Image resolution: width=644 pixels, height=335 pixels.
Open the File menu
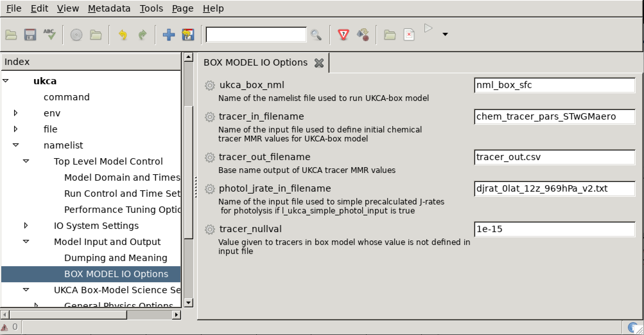click(x=14, y=8)
